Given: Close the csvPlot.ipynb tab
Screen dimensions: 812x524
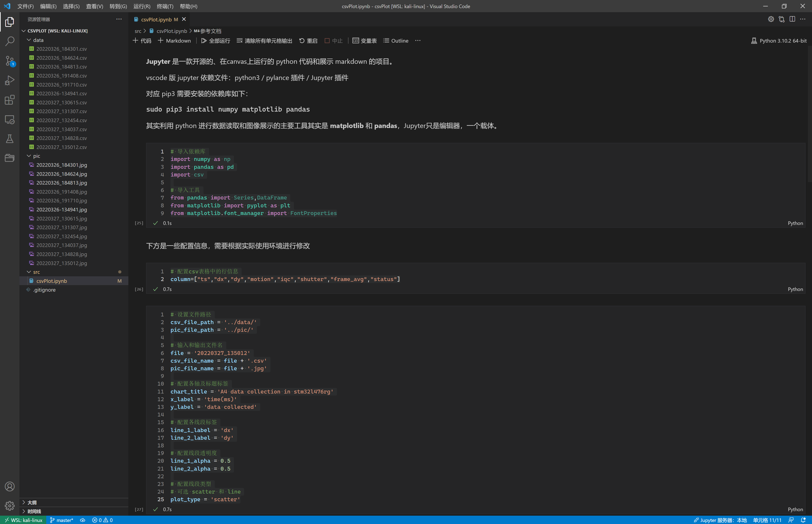Looking at the screenshot, I should 184,19.
